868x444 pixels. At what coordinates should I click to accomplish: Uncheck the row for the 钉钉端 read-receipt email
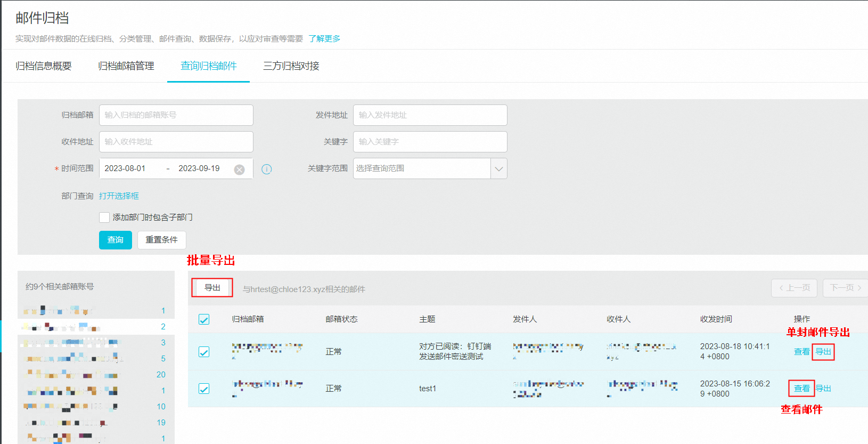coord(204,352)
